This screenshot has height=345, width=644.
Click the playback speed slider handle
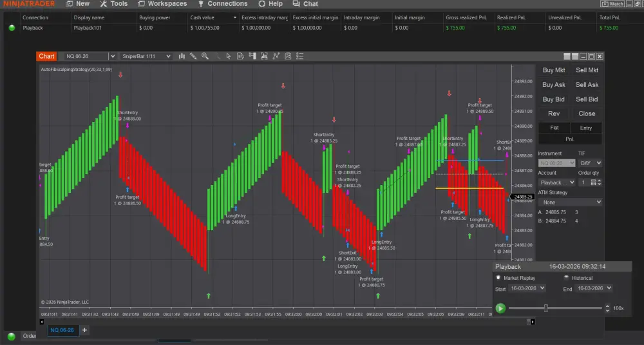click(546, 308)
